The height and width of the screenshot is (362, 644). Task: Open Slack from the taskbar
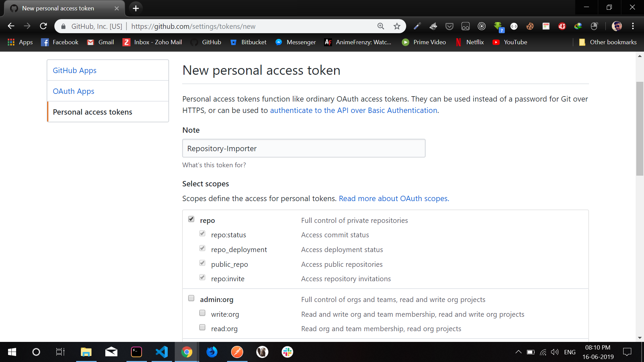[287, 352]
